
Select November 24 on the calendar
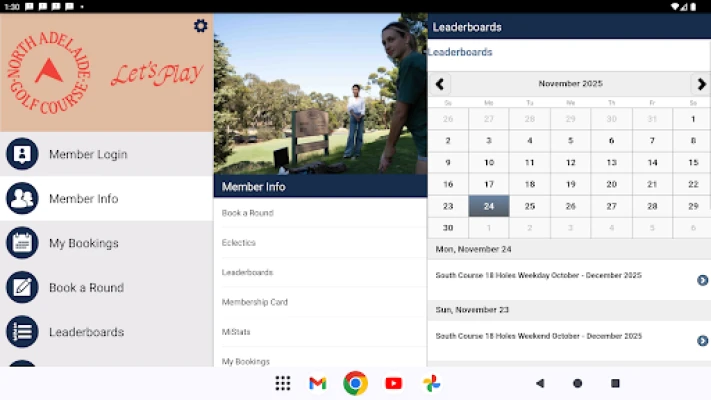pyautogui.click(x=489, y=206)
